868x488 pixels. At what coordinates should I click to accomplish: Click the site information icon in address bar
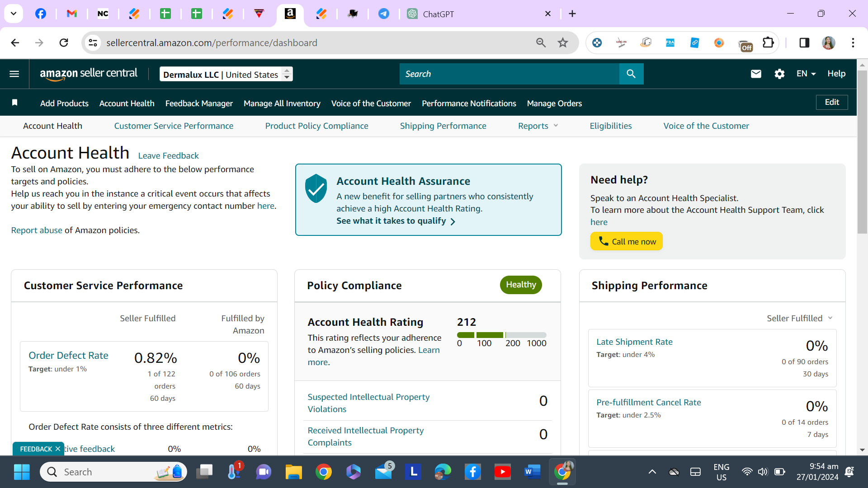point(93,42)
